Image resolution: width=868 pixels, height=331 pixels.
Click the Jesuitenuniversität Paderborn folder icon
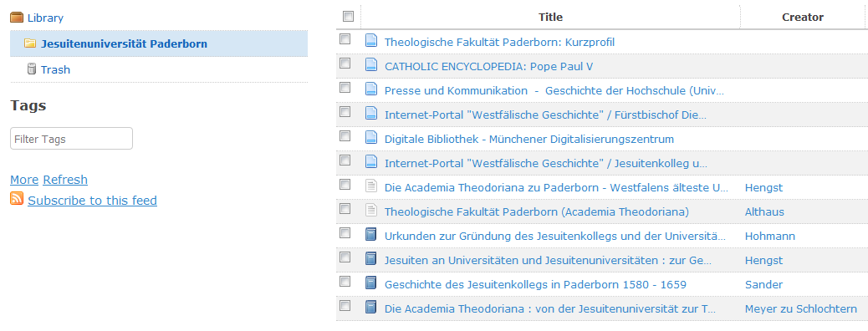pos(30,43)
